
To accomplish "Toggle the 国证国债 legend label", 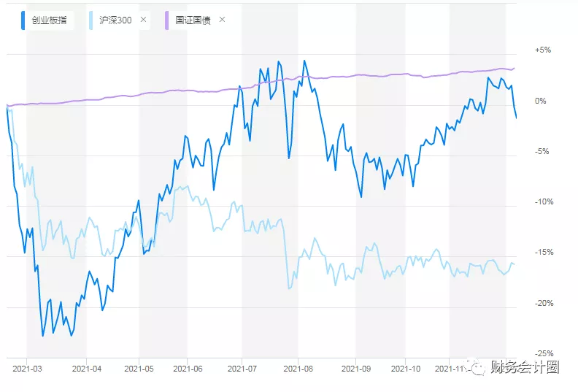I will tap(193, 20).
